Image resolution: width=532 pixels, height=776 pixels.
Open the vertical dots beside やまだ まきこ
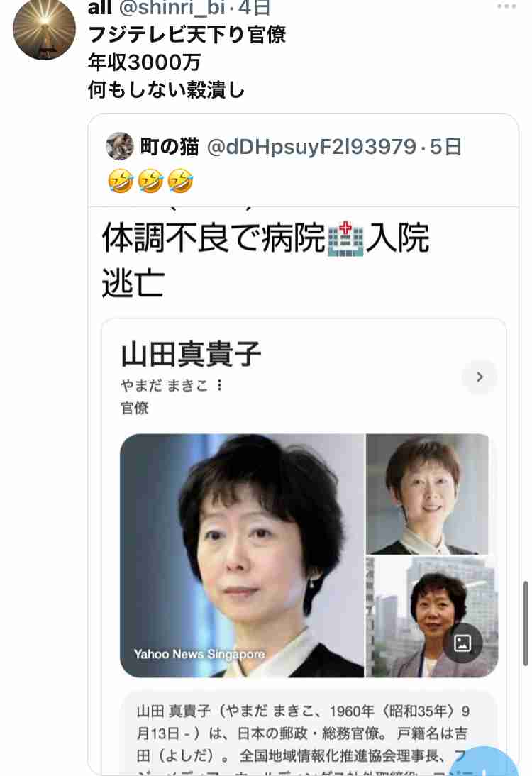coord(220,385)
